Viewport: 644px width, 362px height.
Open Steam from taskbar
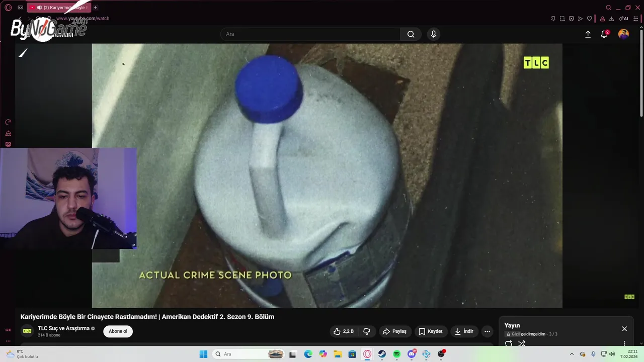(x=382, y=354)
